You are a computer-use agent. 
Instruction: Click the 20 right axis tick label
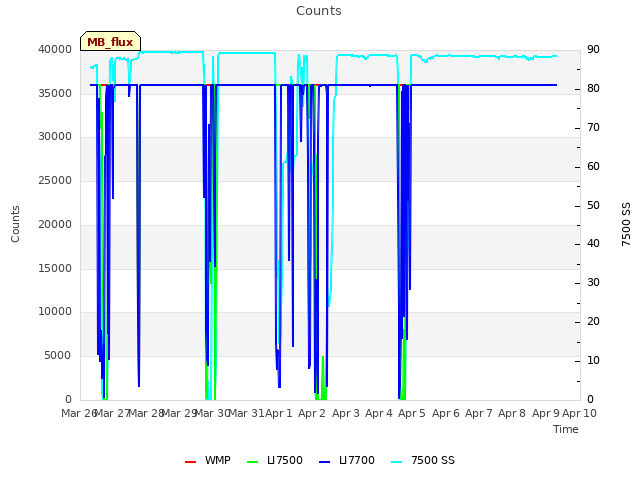click(593, 322)
